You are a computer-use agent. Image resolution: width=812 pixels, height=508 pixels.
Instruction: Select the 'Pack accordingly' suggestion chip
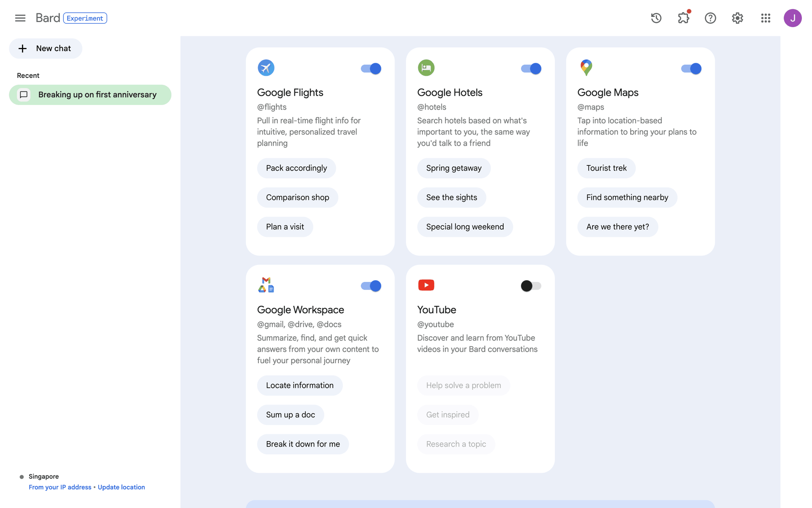coord(296,168)
